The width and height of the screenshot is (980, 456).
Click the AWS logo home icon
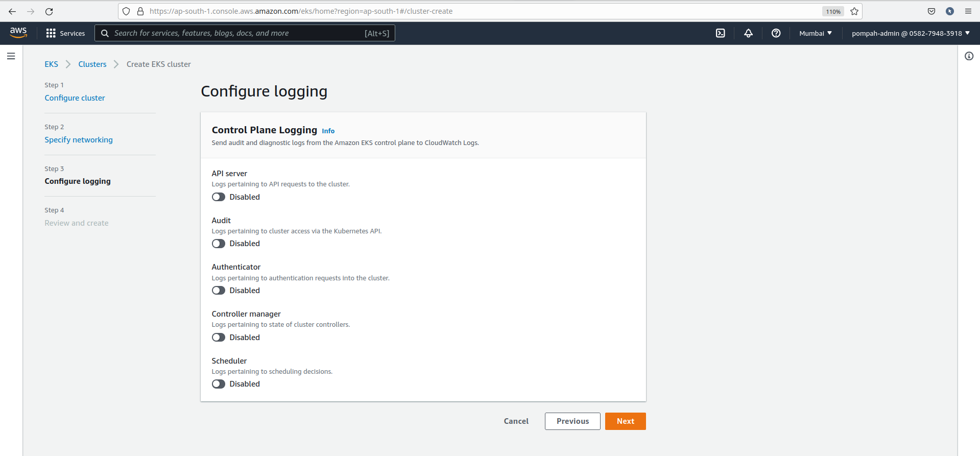point(18,33)
